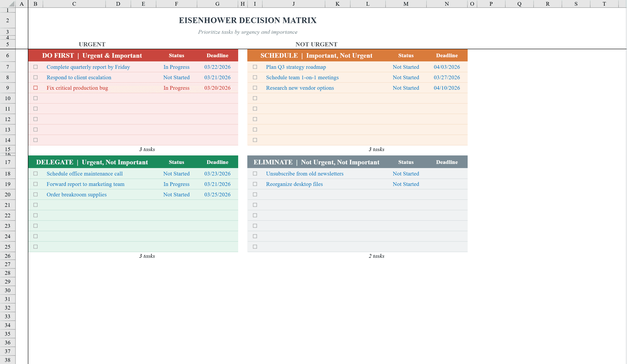Open the Forward report to marketing team task
627x364 pixels.
pyautogui.click(x=86, y=184)
